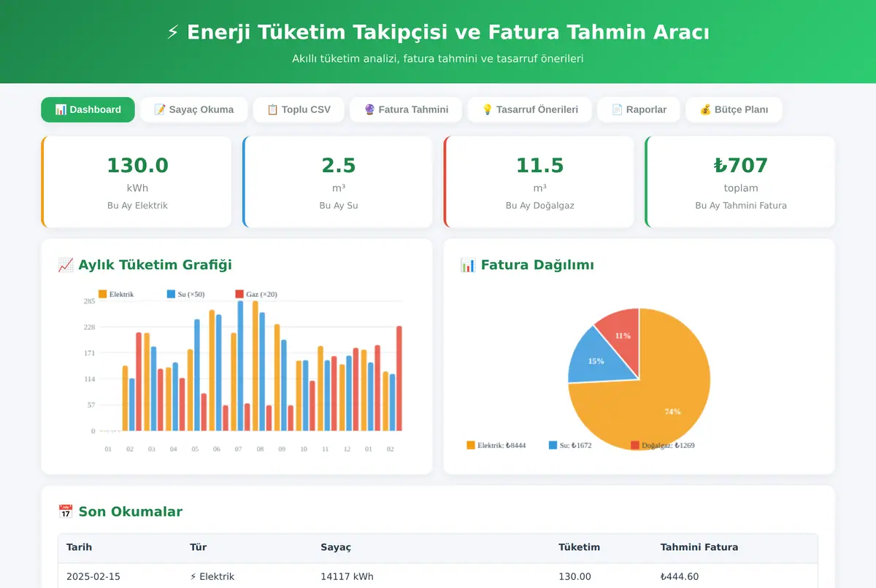The height and width of the screenshot is (588, 876).
Task: Open the Dashboard tab
Action: pyautogui.click(x=88, y=109)
